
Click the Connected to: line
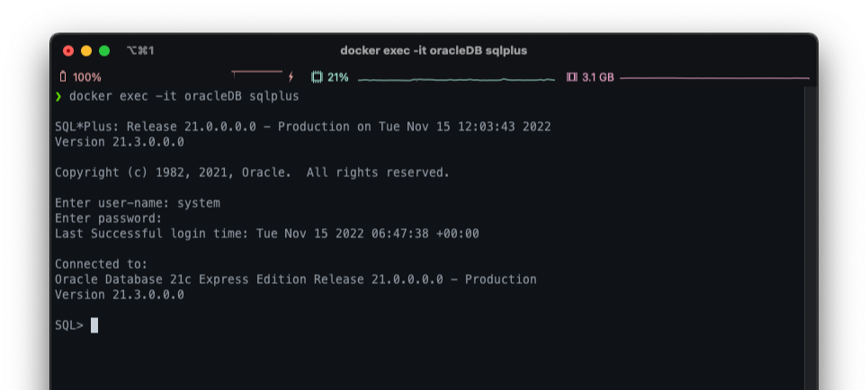[x=102, y=264]
